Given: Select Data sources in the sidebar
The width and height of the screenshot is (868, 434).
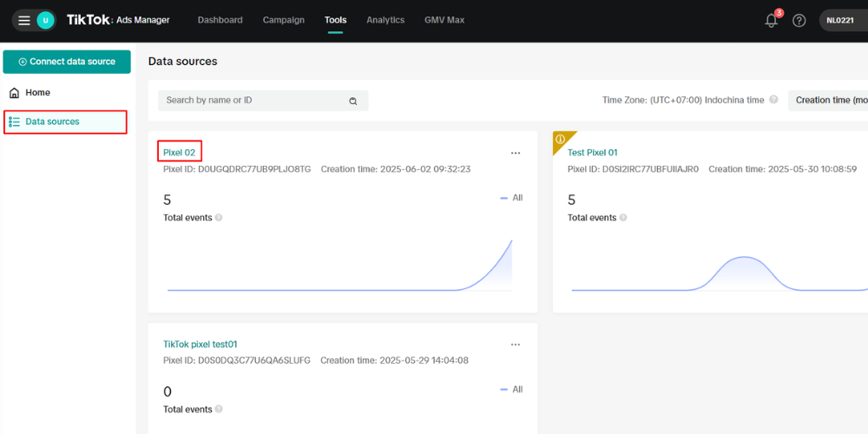Looking at the screenshot, I should coord(66,122).
